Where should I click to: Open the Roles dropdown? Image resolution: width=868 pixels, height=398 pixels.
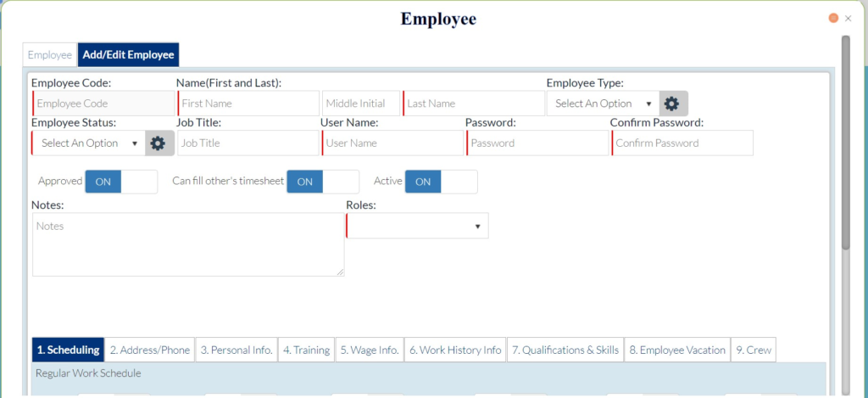click(418, 226)
